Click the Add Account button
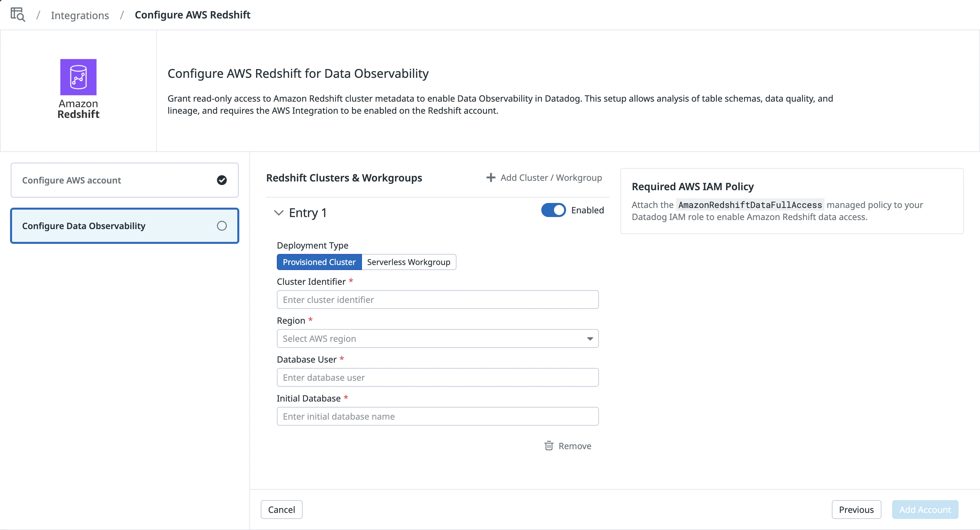 (925, 510)
